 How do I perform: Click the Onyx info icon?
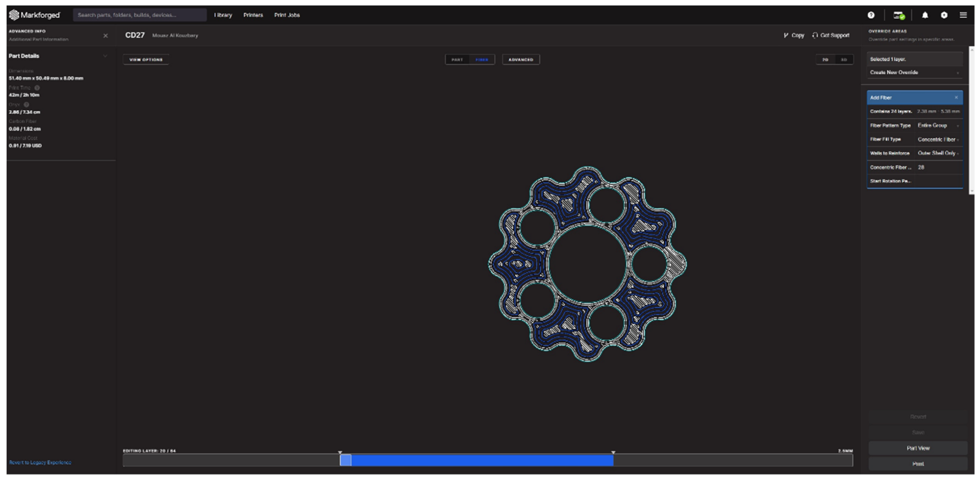26,104
